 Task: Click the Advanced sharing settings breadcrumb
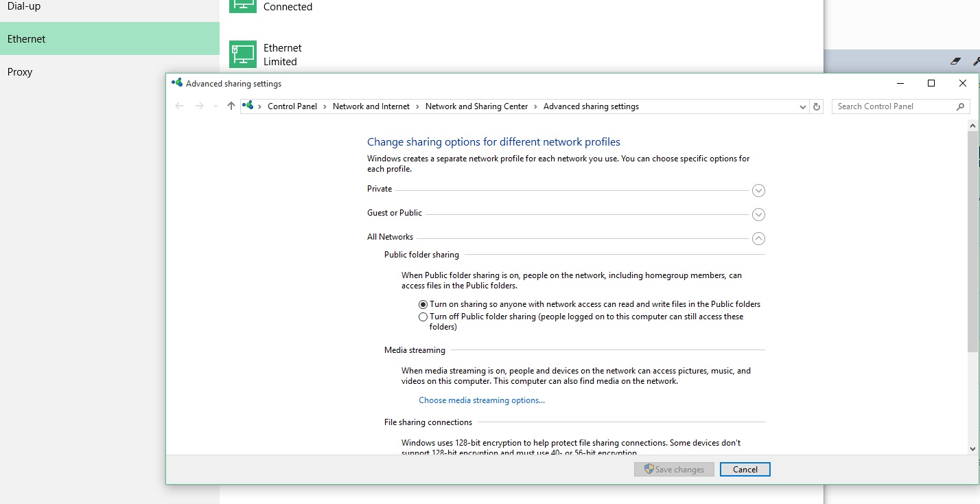click(591, 106)
